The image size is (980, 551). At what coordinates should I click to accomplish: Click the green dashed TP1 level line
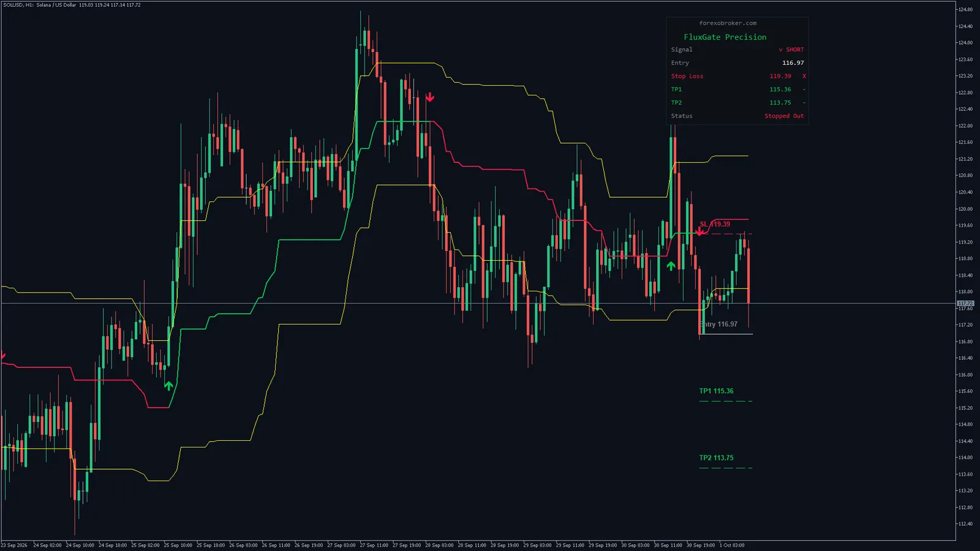click(x=726, y=401)
